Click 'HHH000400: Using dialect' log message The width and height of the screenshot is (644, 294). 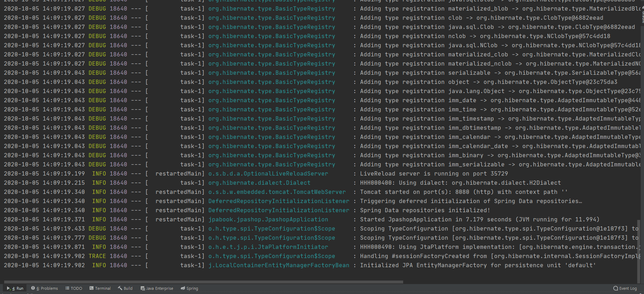460,183
